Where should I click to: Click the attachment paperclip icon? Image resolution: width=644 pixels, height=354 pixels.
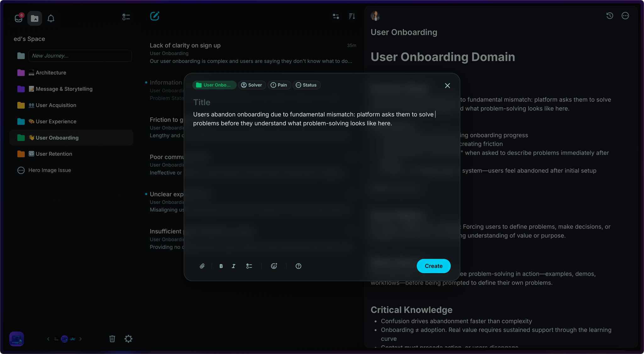(202, 266)
